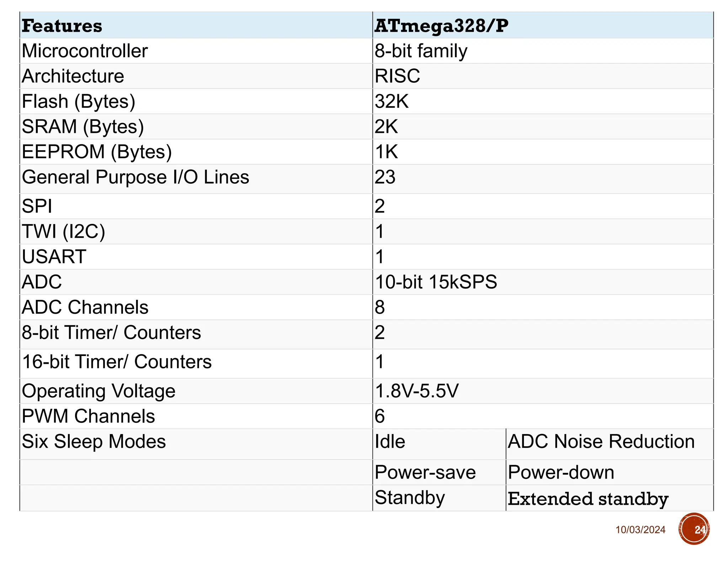Click the Power-save sleep mode cell

[425, 472]
